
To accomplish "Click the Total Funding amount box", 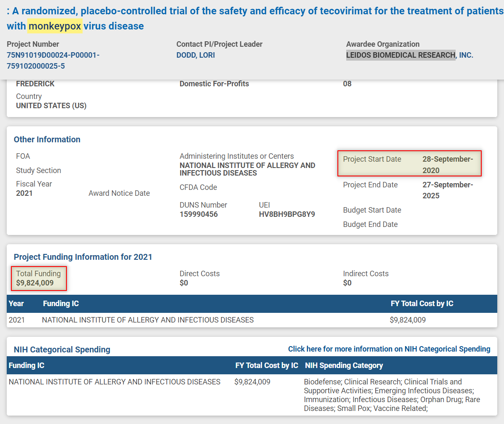I will [39, 278].
